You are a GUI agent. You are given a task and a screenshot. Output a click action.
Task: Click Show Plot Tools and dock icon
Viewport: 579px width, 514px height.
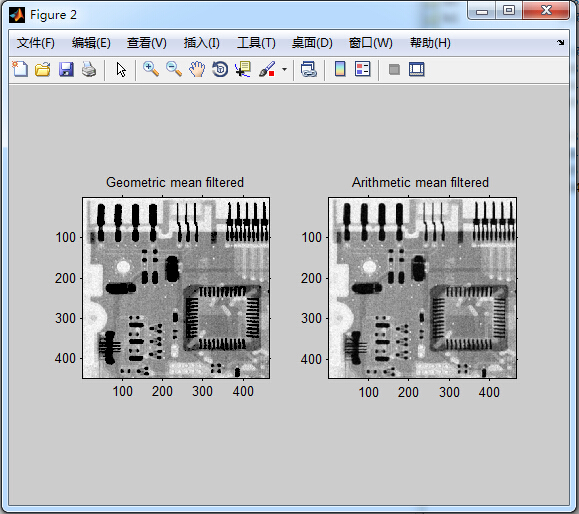click(417, 69)
